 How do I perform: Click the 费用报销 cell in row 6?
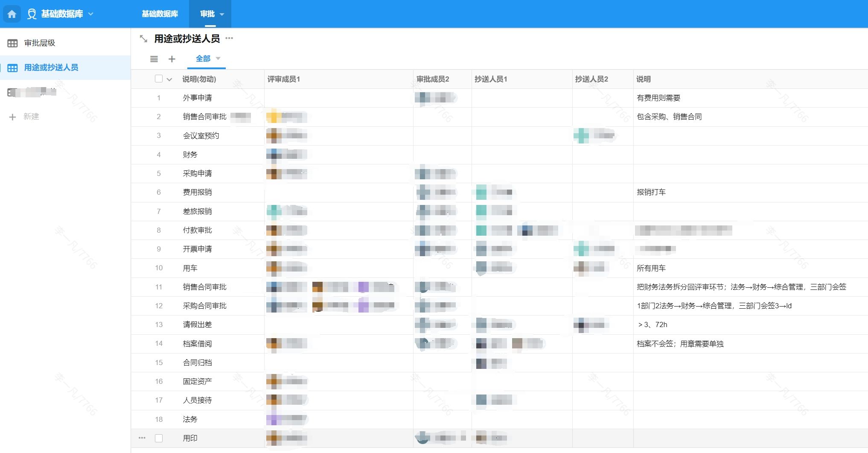pos(197,192)
